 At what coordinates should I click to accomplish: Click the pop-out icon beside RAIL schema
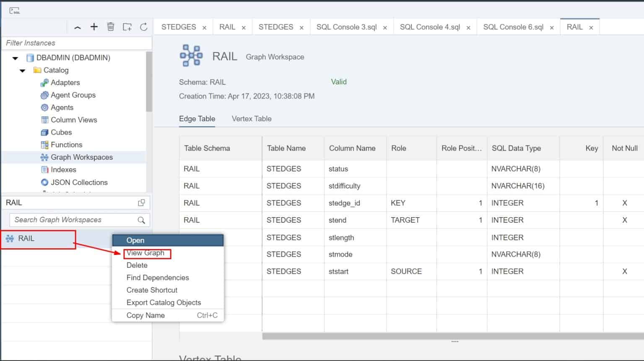pos(141,203)
